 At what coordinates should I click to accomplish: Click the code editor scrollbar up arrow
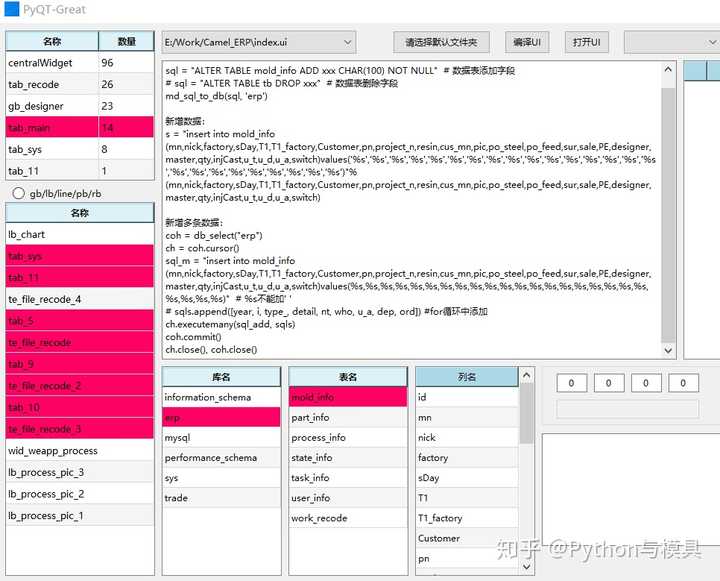(668, 70)
